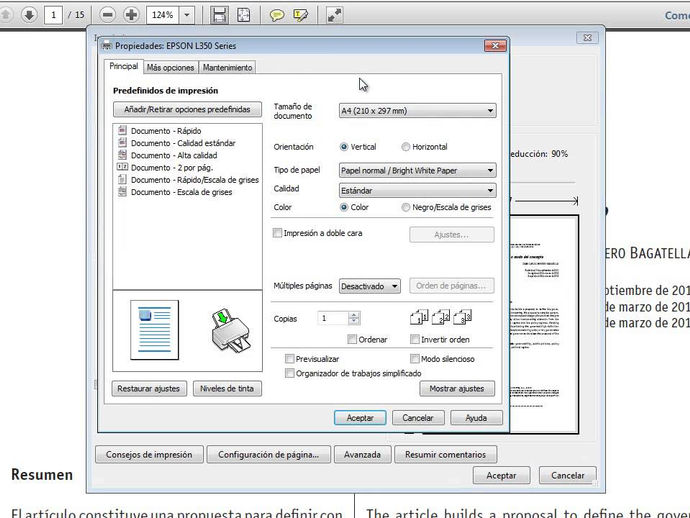
Task: Select Horizontal orientation radio button
Action: coord(406,147)
